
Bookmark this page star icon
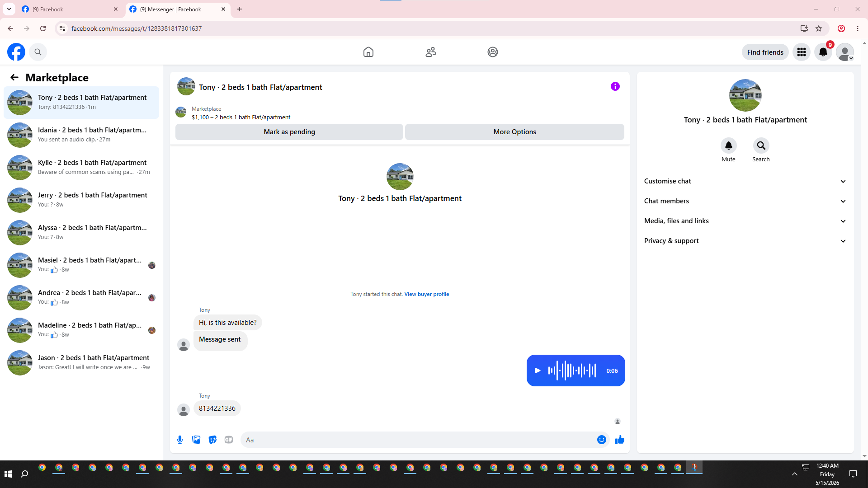819,28
